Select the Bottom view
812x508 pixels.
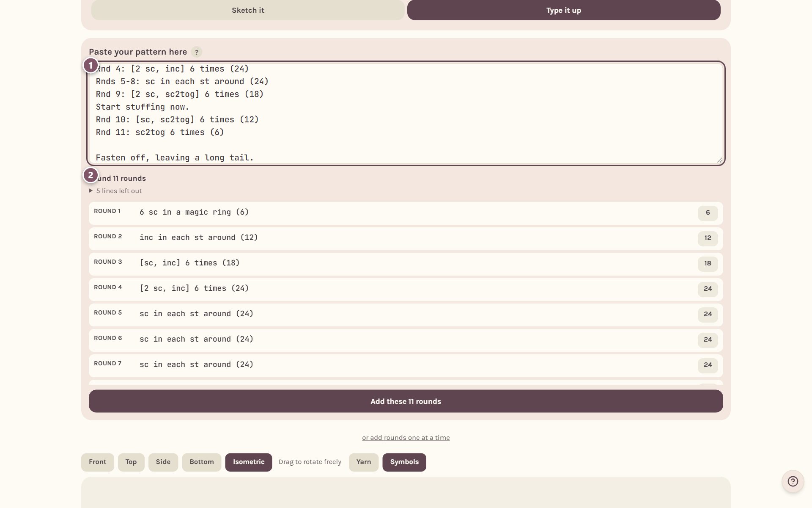[x=202, y=462]
